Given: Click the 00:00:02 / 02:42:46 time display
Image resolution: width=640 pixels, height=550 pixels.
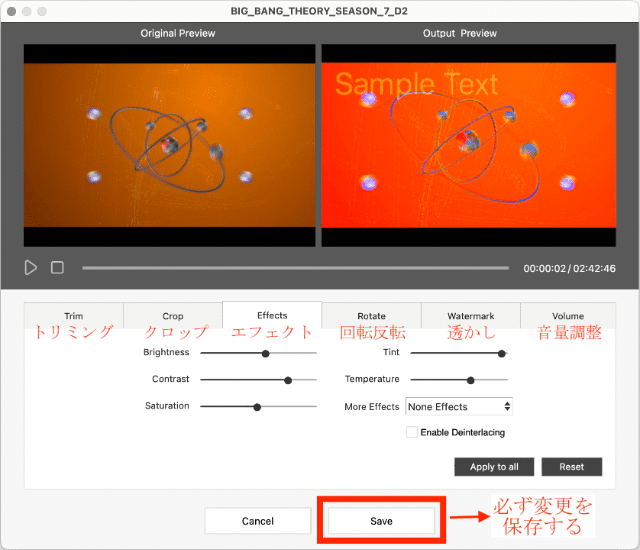Looking at the screenshot, I should click(x=569, y=268).
